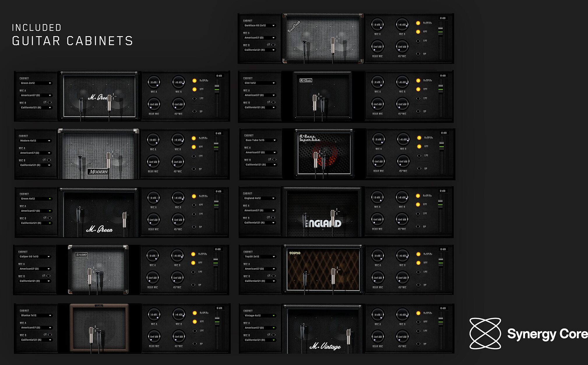The image size is (588, 365).
Task: Open Mic A dropdown in Green 2x12 panel
Action: pos(36,95)
